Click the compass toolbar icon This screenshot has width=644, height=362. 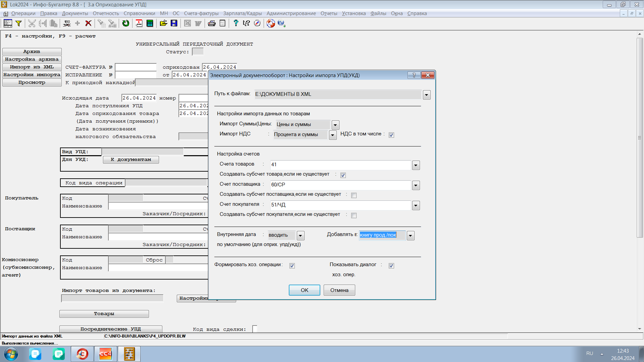(x=257, y=23)
